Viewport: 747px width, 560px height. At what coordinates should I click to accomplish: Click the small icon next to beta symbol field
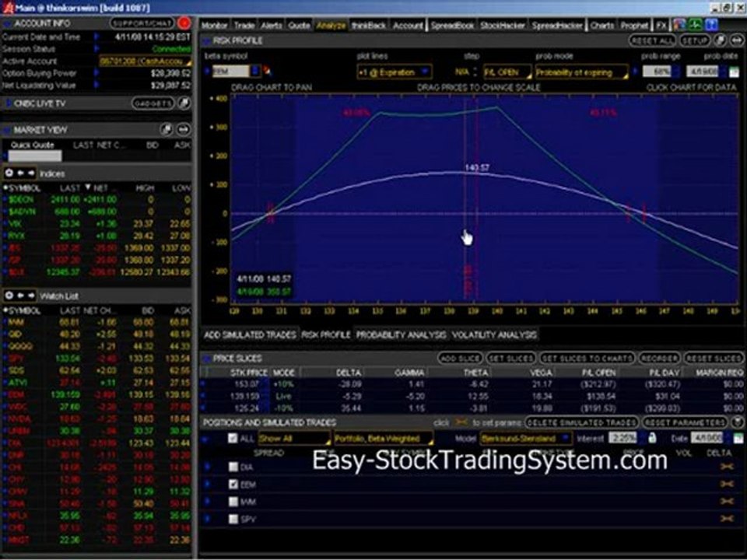(267, 72)
